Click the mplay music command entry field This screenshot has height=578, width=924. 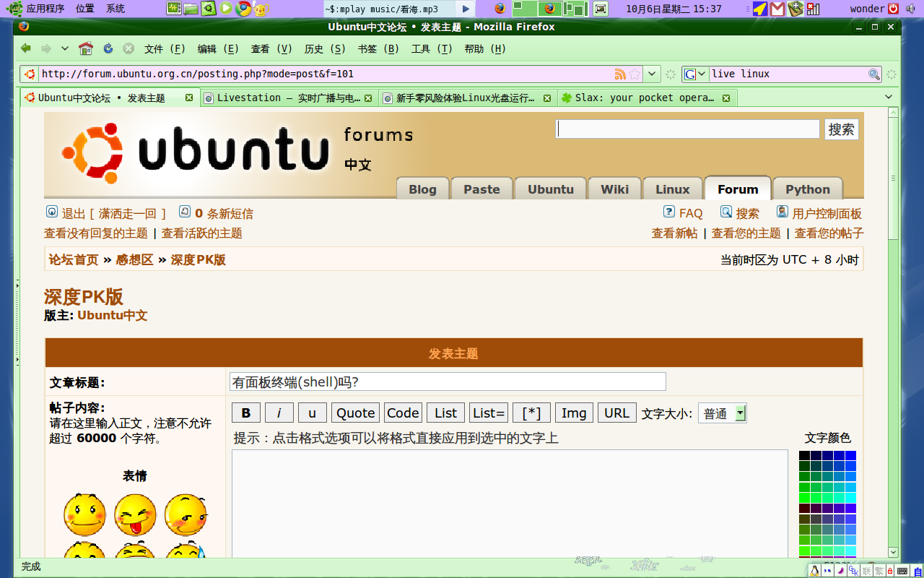point(390,9)
